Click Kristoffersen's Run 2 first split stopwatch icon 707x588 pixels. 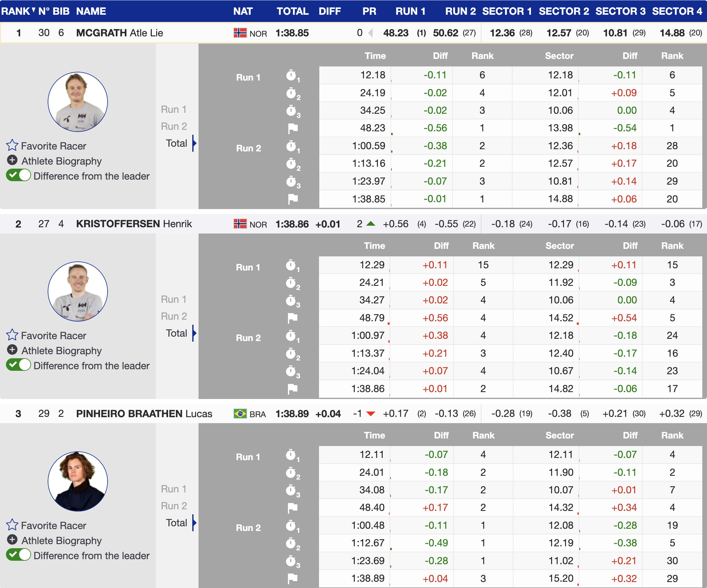tap(291, 336)
